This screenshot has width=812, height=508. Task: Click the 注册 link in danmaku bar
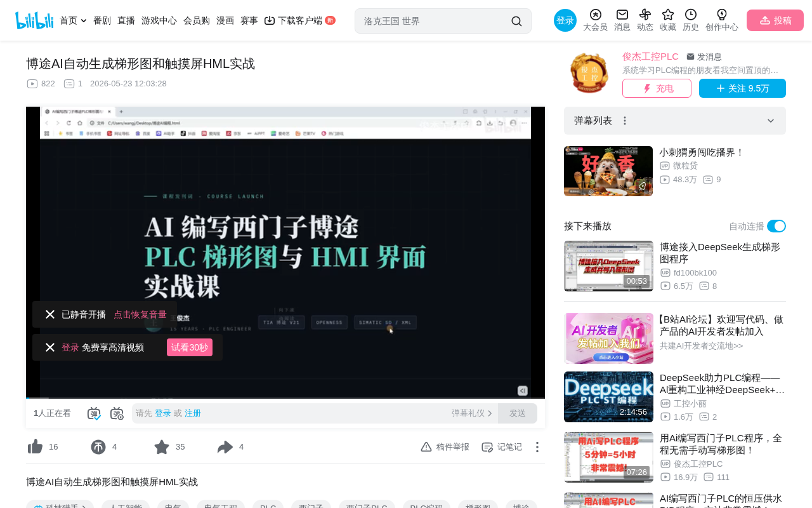tap(193, 413)
